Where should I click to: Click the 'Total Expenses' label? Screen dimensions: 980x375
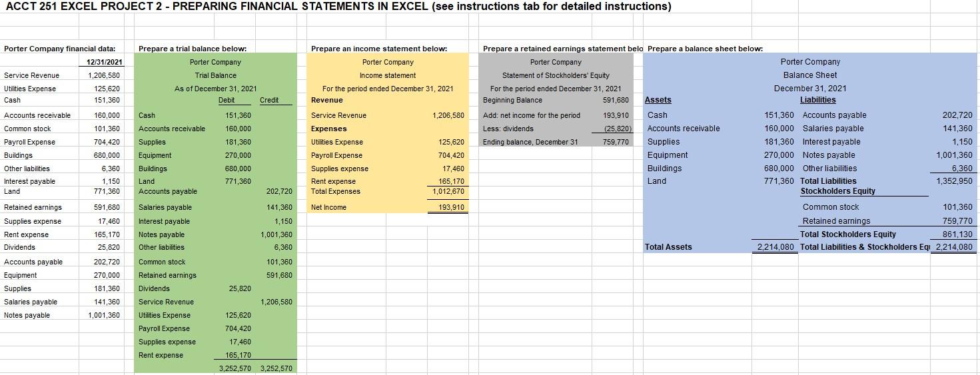coord(336,191)
